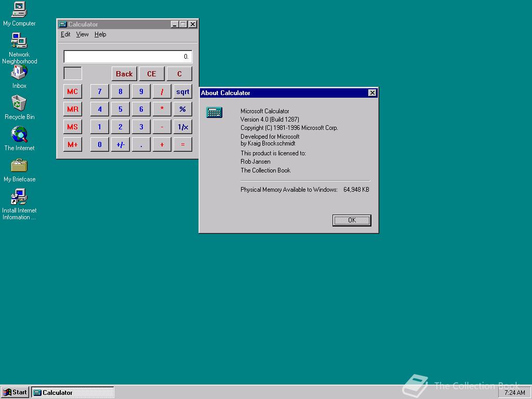Click the "64,948 KB" memory value

click(x=356, y=190)
